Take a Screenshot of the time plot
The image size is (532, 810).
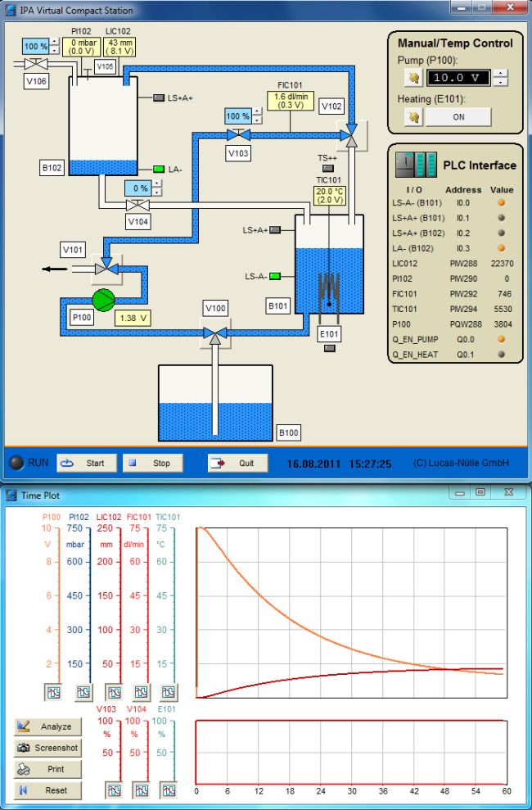(47, 748)
